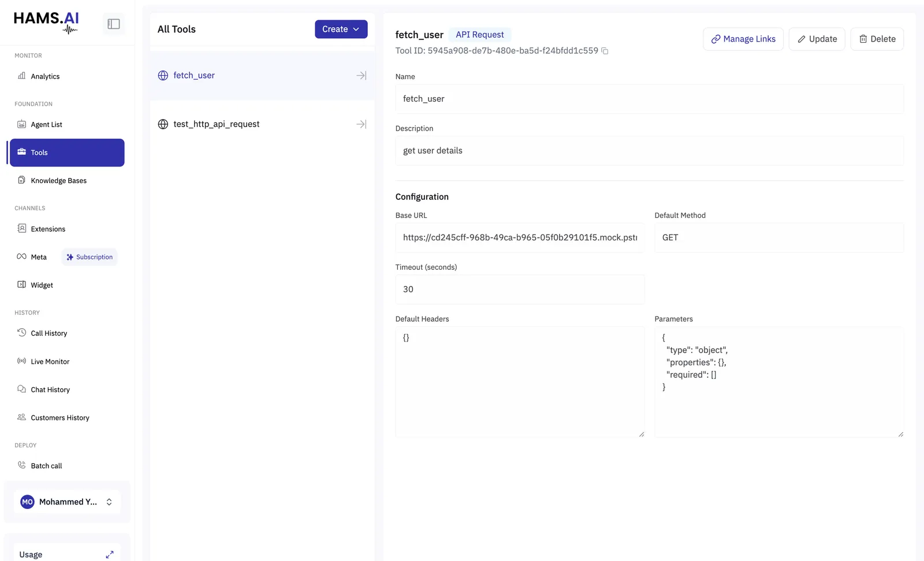Image resolution: width=924 pixels, height=561 pixels.
Task: Copy the Tool ID with copy icon
Action: click(x=605, y=51)
